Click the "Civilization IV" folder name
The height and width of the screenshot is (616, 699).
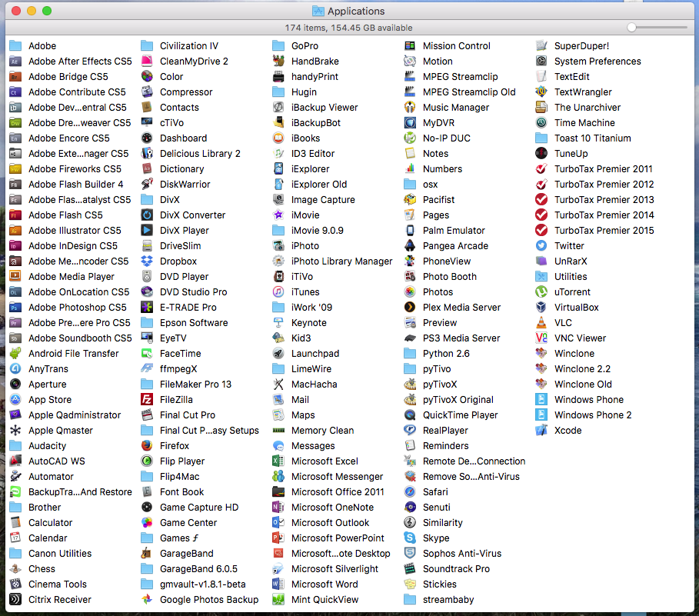click(x=189, y=46)
